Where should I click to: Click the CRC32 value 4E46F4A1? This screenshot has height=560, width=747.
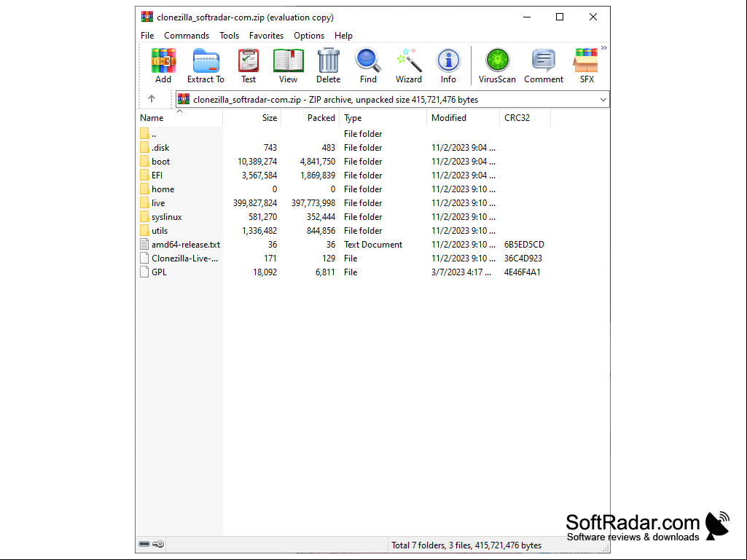522,272
